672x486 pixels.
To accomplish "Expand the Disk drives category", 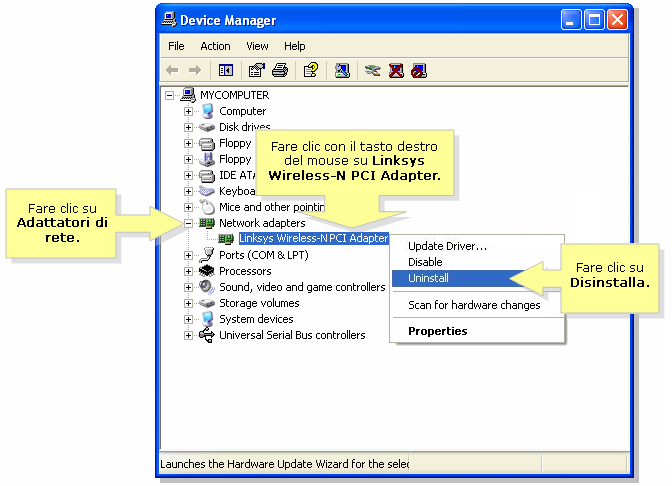I will pyautogui.click(x=188, y=127).
